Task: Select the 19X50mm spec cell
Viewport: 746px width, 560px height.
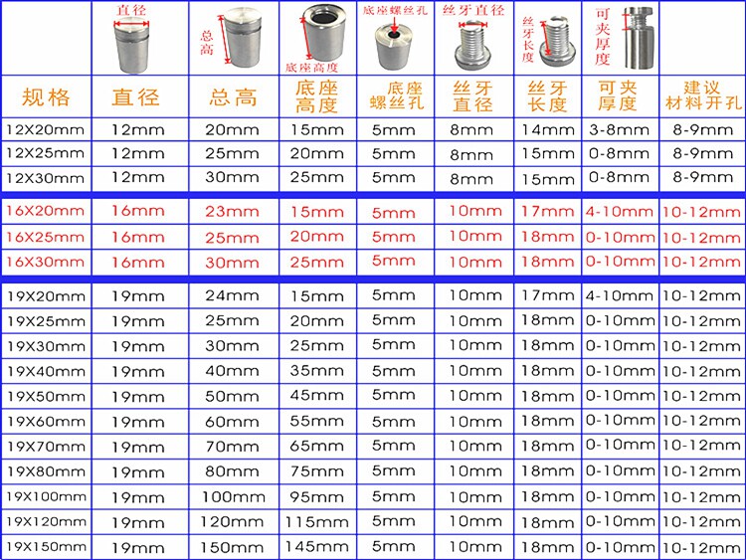Action: (47, 396)
